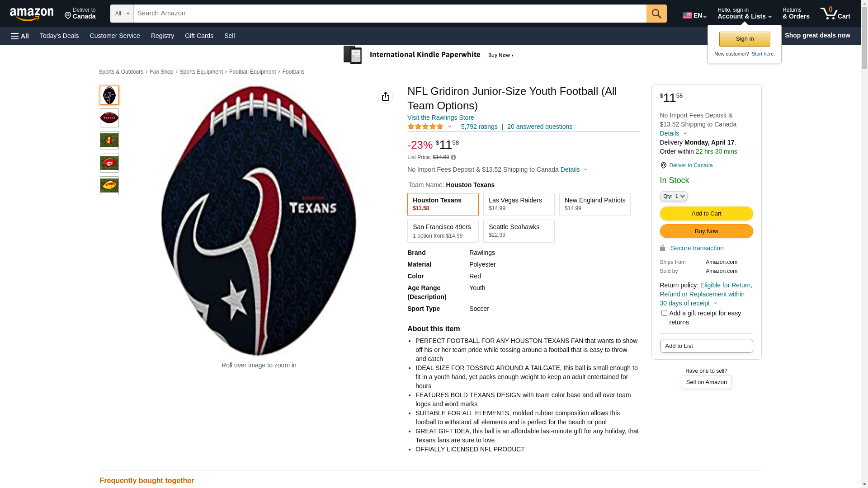This screenshot has width=868, height=488.
Task: Open the shopping cart icon
Action: 835,14
